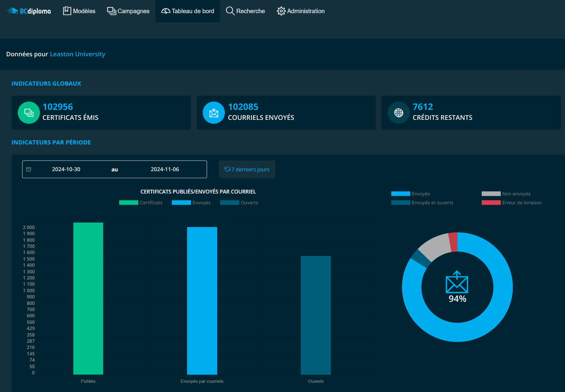Click the Administration gear icon
Image resolution: width=565 pixels, height=392 pixels.
coord(281,11)
